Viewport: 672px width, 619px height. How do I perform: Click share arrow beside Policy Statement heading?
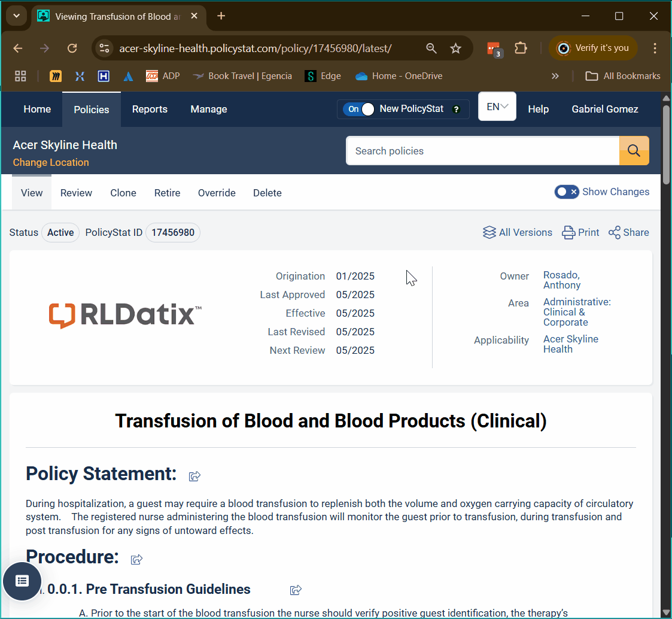(x=194, y=476)
